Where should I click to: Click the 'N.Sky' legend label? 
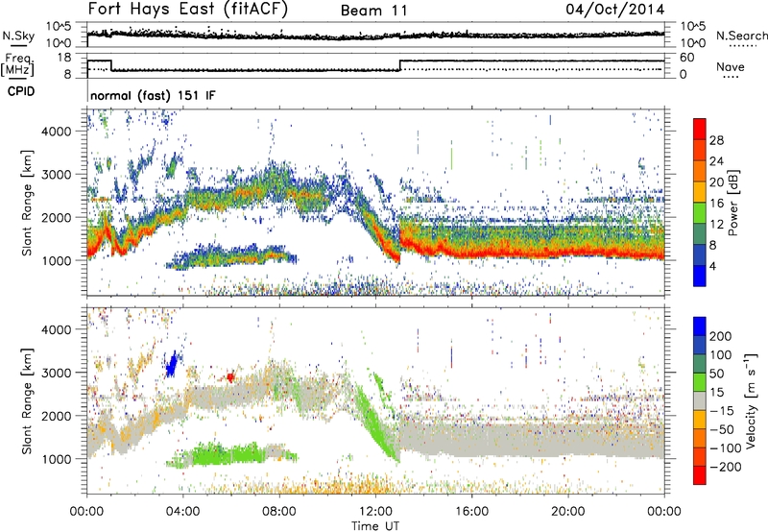pos(18,36)
